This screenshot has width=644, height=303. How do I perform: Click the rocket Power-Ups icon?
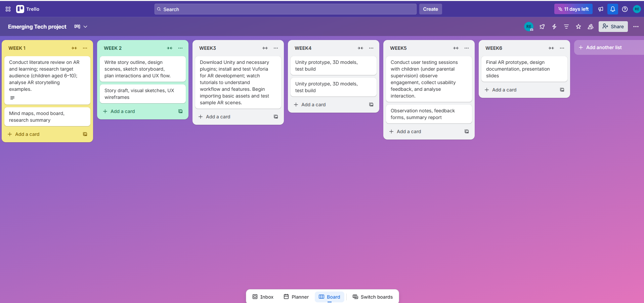(542, 27)
